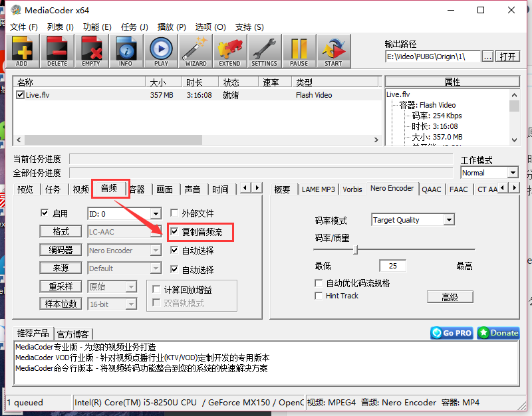Click the 码率/质量 slider handle
Screen dimensions: 532x416
tap(356, 250)
